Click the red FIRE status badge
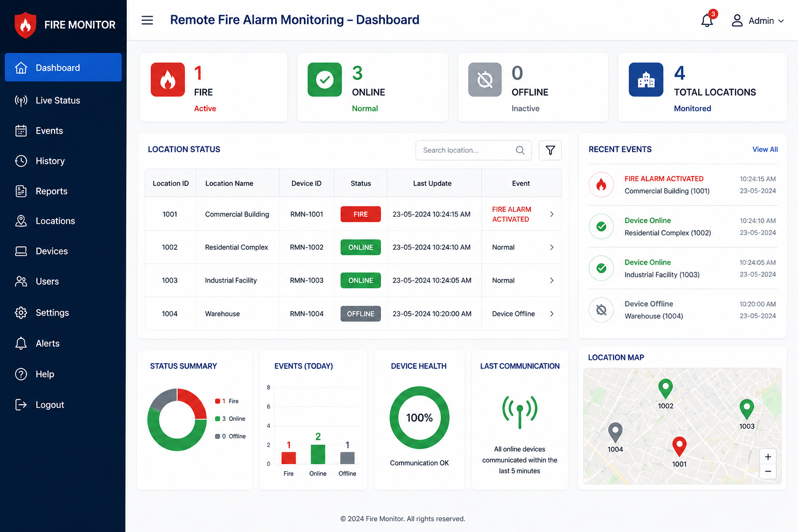798x532 pixels. (x=361, y=214)
